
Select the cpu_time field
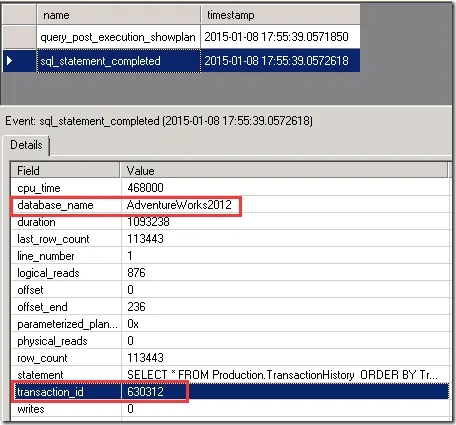tap(39, 188)
